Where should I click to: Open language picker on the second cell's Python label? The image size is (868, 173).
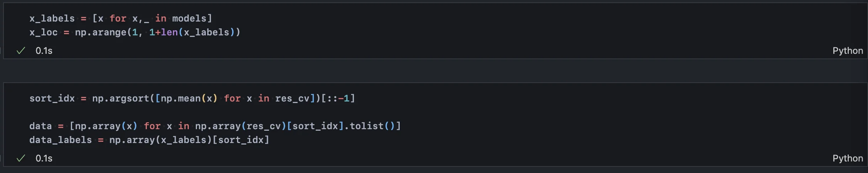click(848, 158)
